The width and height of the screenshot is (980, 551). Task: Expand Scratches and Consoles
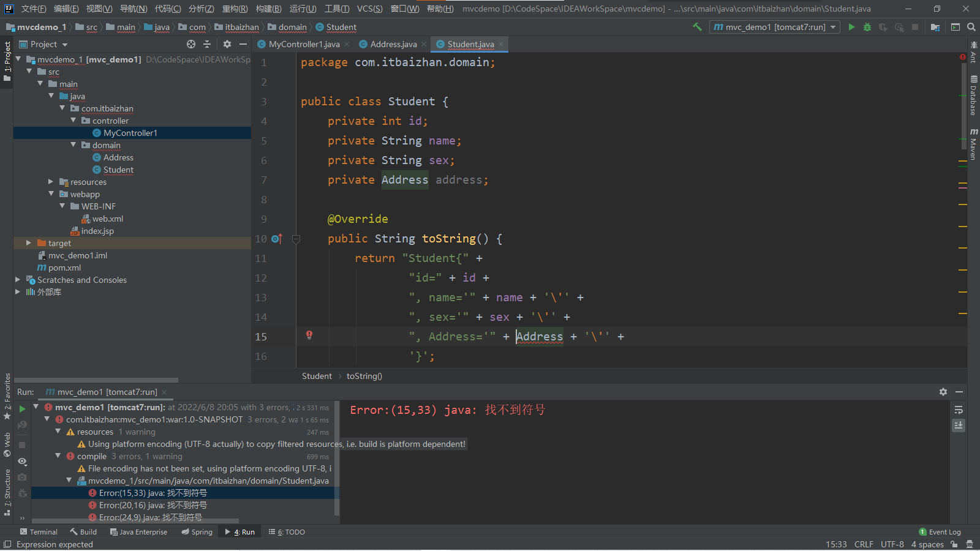pyautogui.click(x=18, y=280)
